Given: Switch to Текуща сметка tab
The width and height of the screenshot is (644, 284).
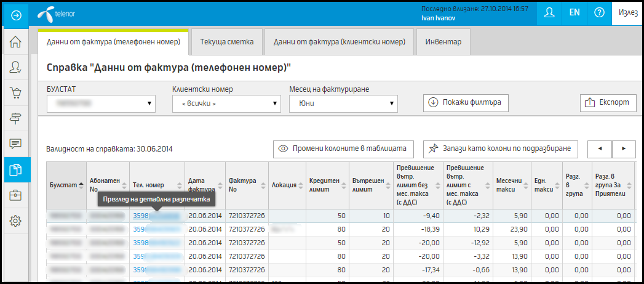Looking at the screenshot, I should click(x=227, y=42).
